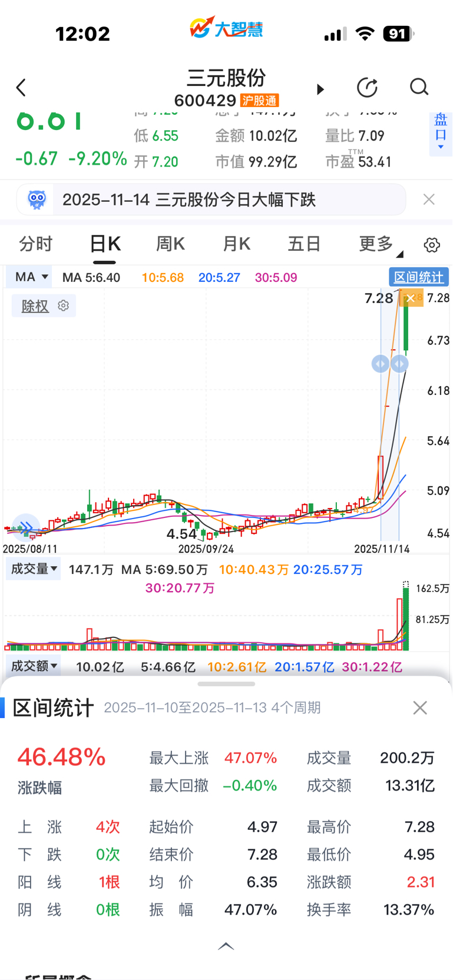Tap 起始价 4.97 value

point(262,827)
